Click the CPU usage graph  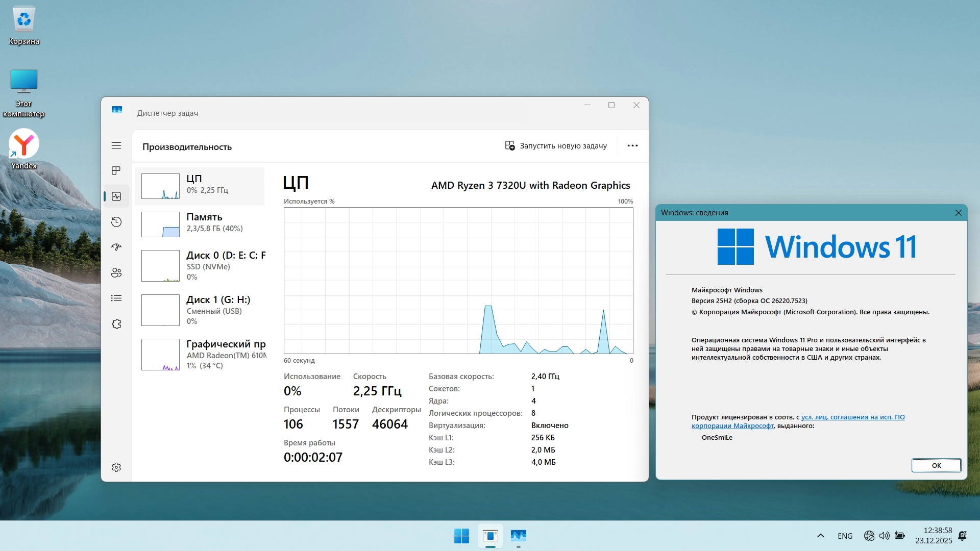tap(458, 280)
